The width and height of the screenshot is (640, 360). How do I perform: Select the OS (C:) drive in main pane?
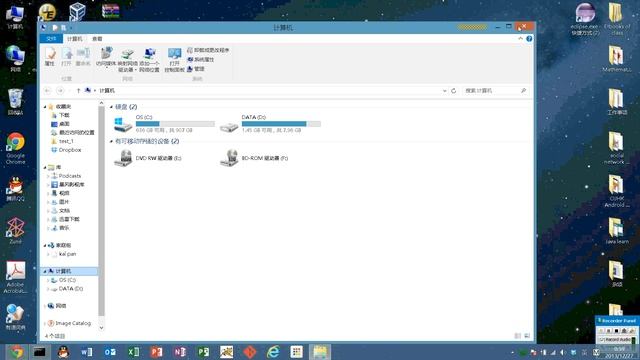164,124
